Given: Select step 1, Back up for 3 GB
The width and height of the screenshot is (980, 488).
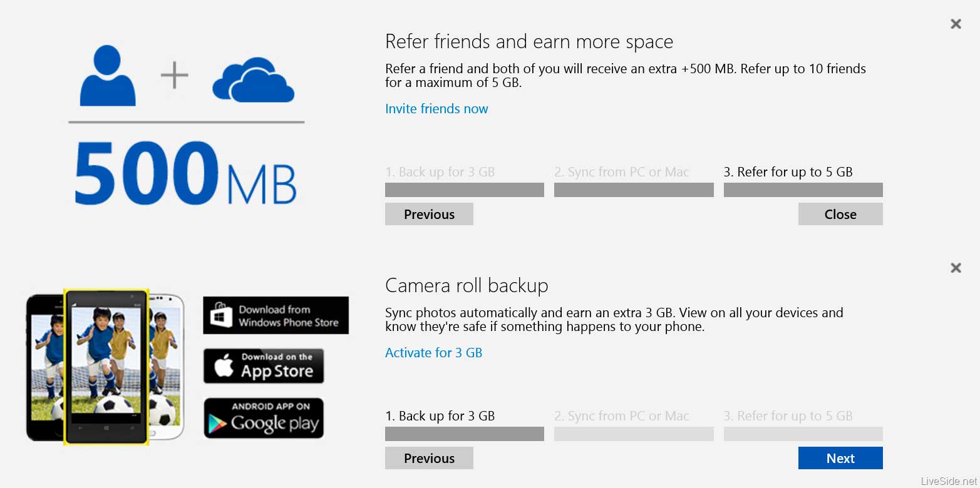Looking at the screenshot, I should (x=440, y=416).
